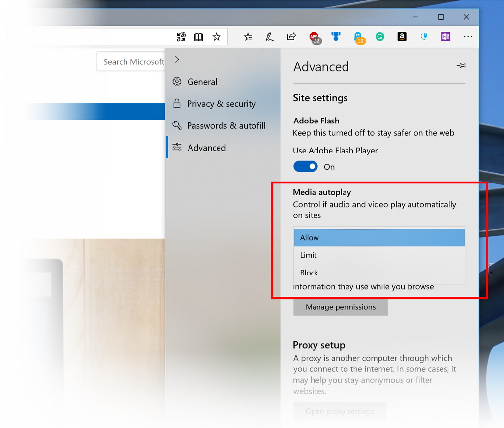The width and height of the screenshot is (504, 428).
Task: Open the OneNote Web Clipper icon
Action: pyautogui.click(x=446, y=36)
